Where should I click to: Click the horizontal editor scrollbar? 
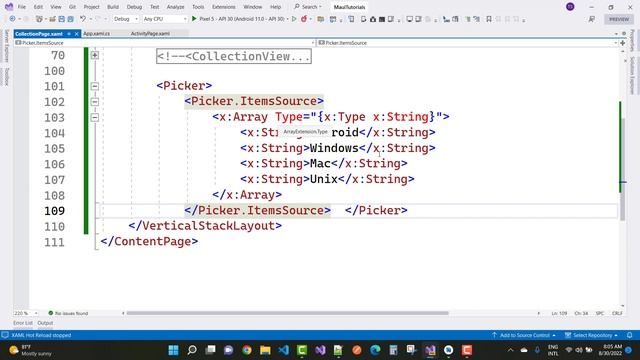coord(287,313)
